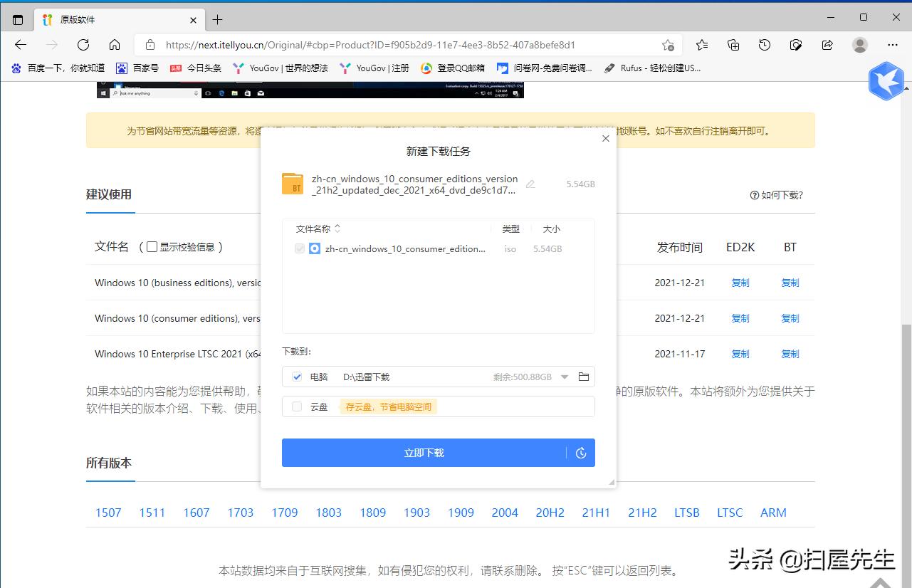Open scheduled download clock icon
Viewport: 912px width, 588px height.
pyautogui.click(x=581, y=453)
